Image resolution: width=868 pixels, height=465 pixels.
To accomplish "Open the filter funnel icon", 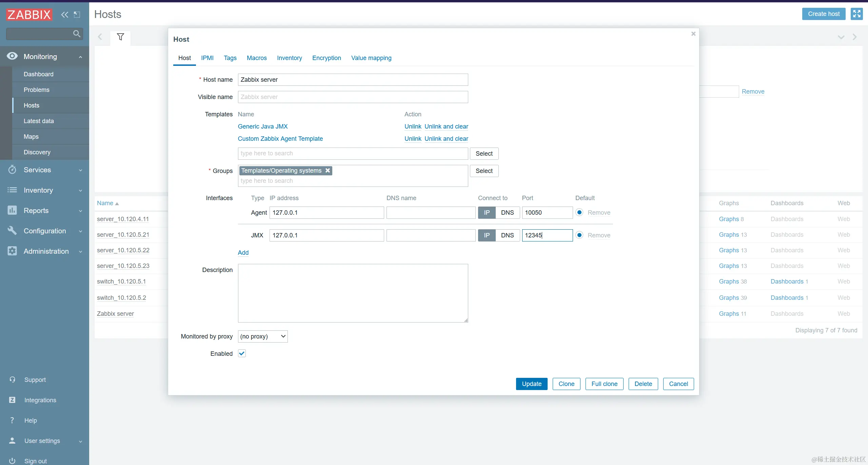I will pos(120,37).
